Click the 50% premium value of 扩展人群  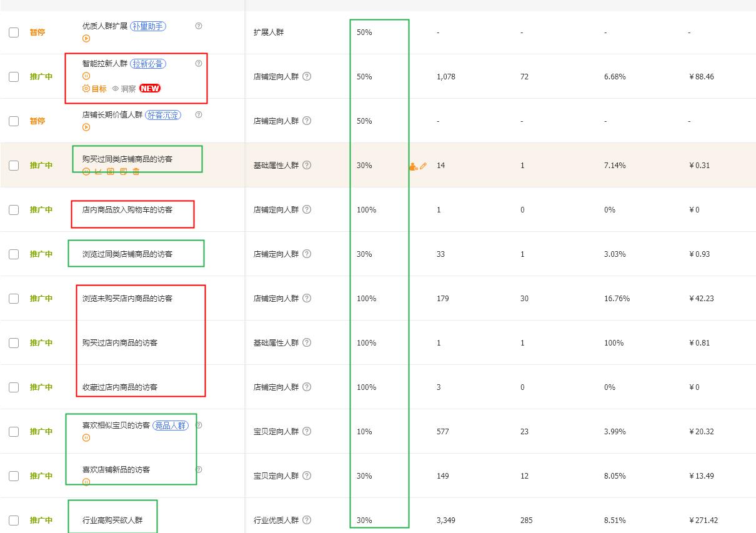[364, 32]
